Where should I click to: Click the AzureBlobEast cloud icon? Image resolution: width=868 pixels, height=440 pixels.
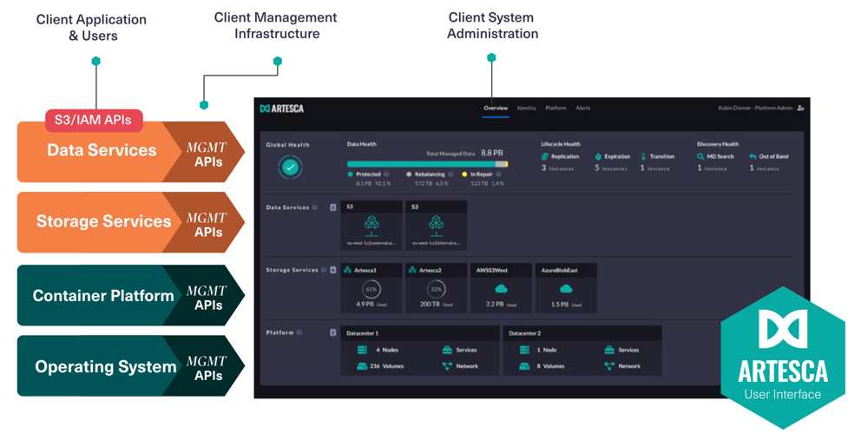(x=565, y=288)
